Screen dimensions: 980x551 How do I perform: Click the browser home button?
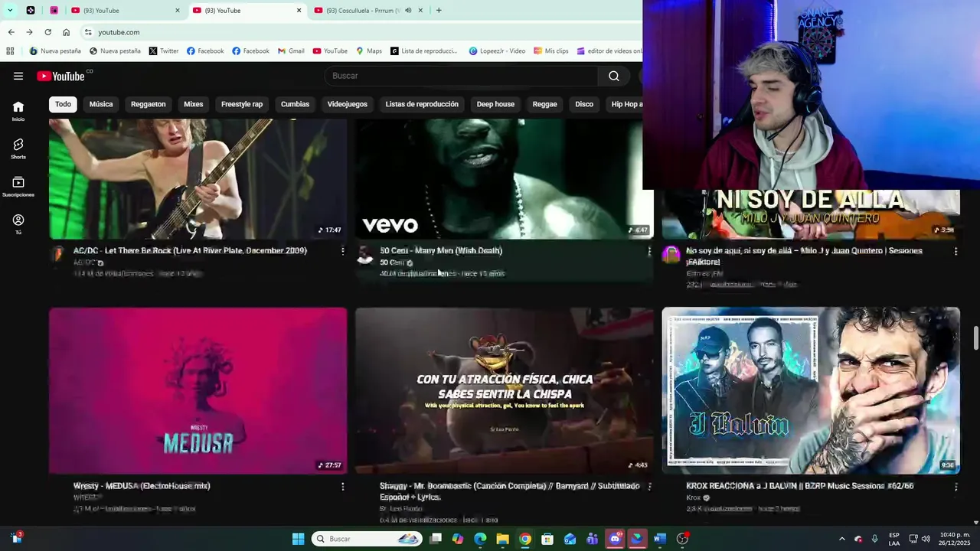66,32
